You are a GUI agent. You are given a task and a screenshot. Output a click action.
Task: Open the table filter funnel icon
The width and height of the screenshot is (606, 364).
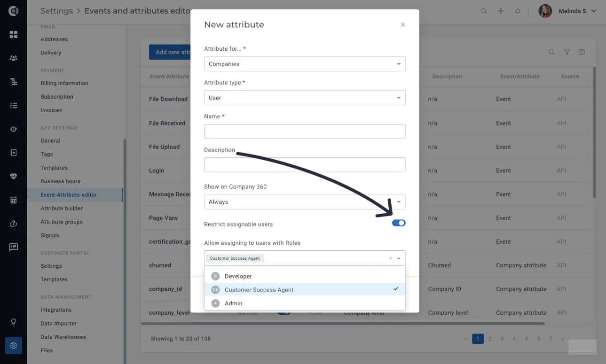pyautogui.click(x=567, y=52)
